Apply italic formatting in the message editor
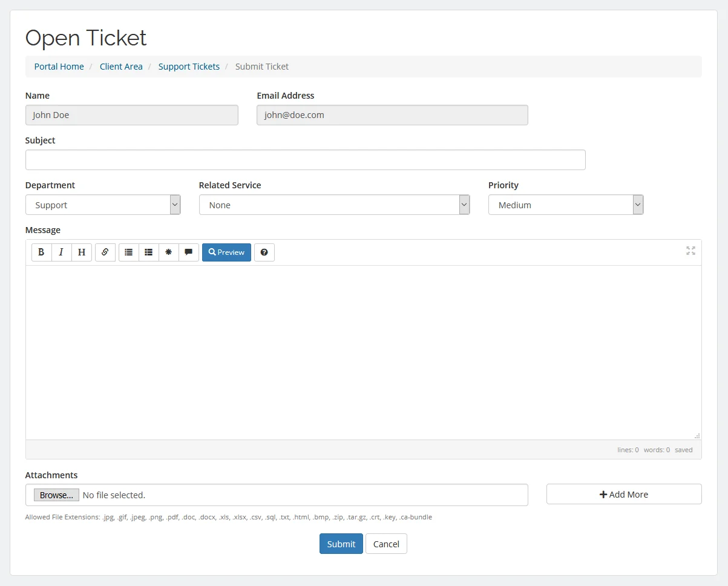 click(x=61, y=252)
